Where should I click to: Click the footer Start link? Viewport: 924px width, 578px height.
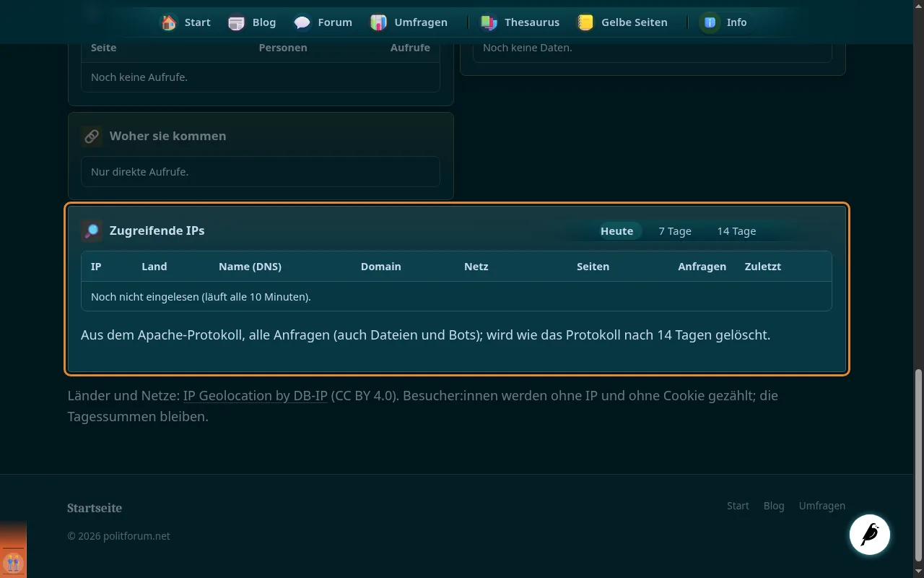738,506
